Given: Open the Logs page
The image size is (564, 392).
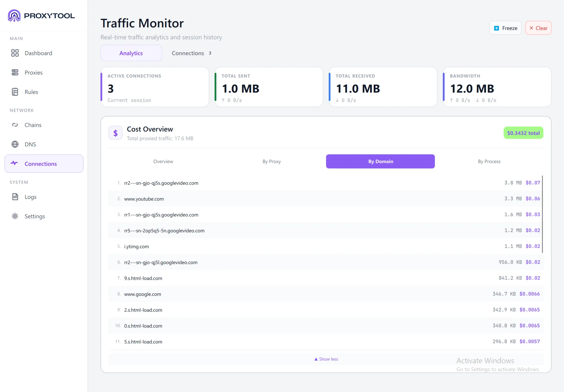Looking at the screenshot, I should coord(44,197).
